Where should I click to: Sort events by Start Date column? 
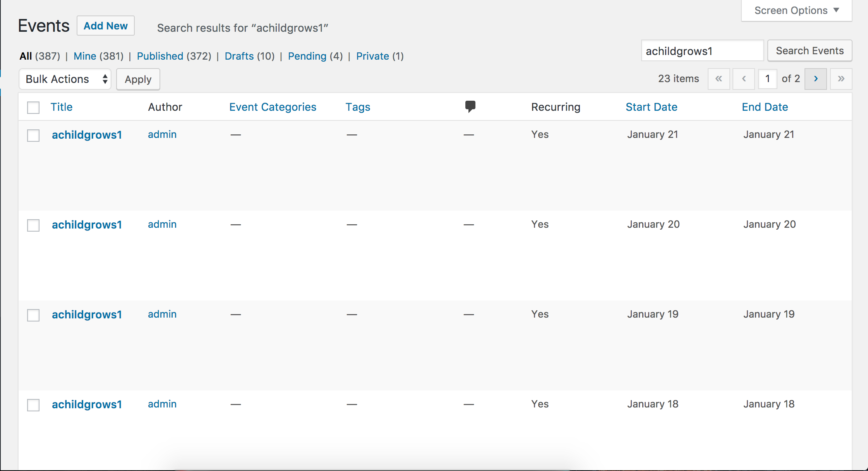[x=651, y=107]
